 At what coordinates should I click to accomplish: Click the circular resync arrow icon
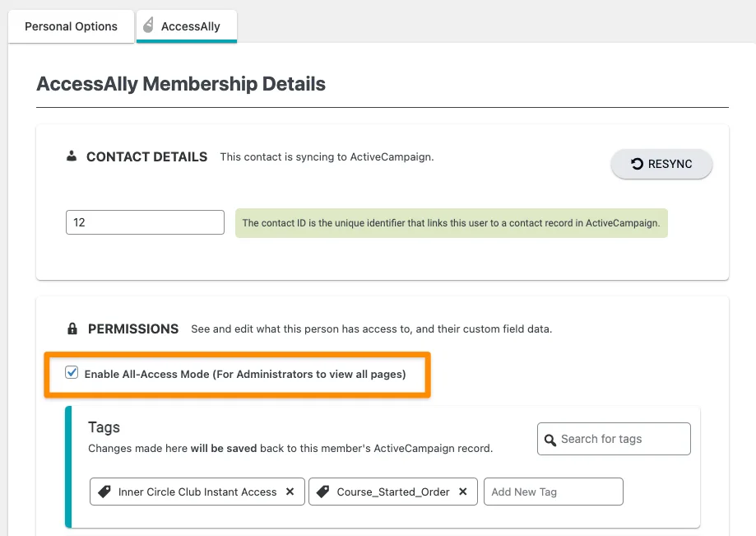coord(638,163)
